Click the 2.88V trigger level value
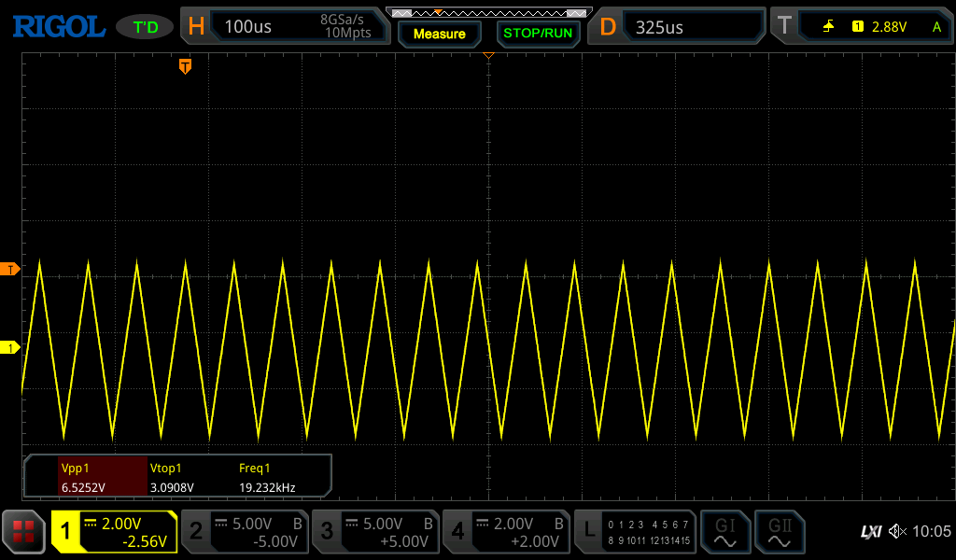Screen dimensions: 956x560 [x=889, y=27]
